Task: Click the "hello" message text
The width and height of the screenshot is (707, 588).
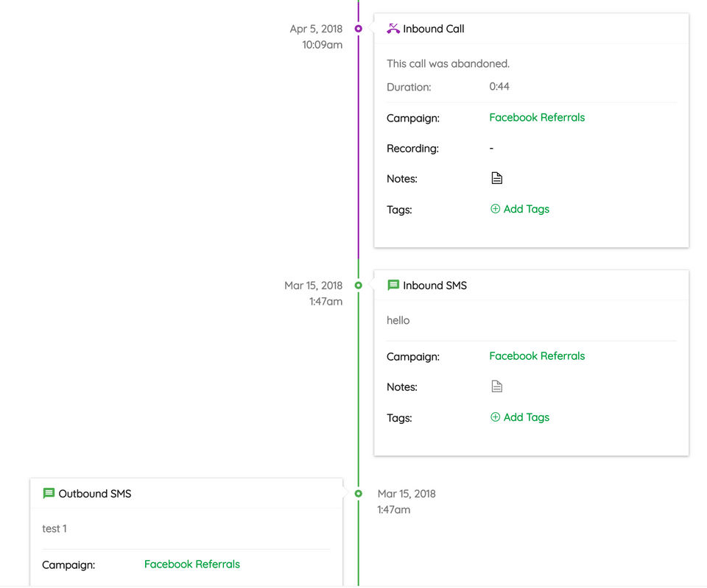Action: tap(398, 320)
